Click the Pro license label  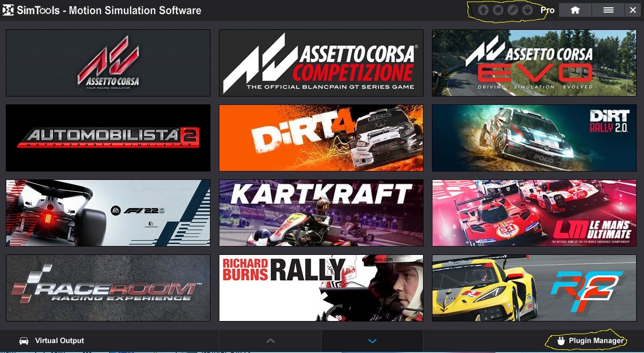547,10
